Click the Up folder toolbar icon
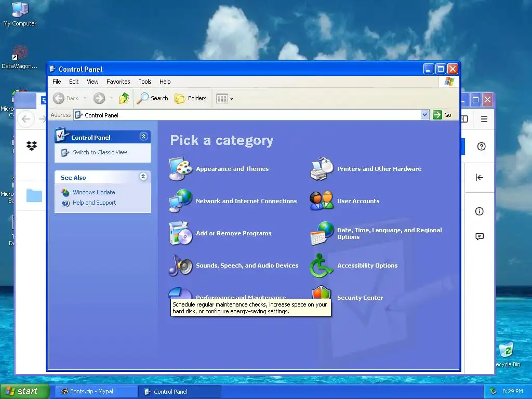 (x=124, y=98)
